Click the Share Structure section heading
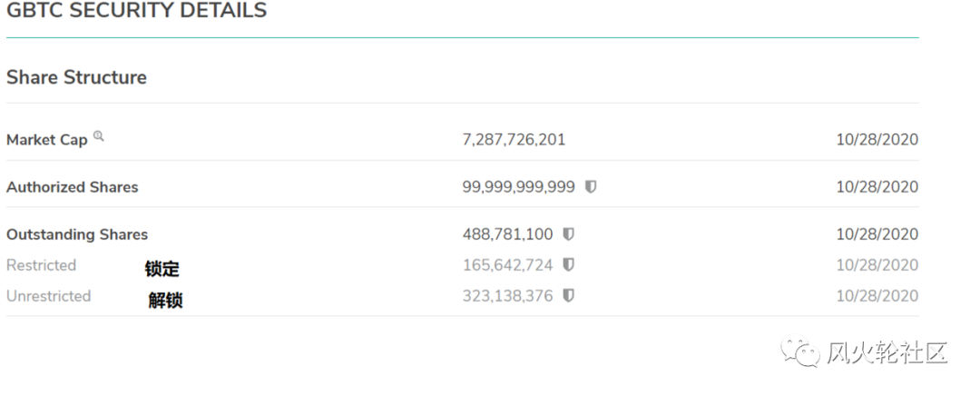 click(x=76, y=77)
